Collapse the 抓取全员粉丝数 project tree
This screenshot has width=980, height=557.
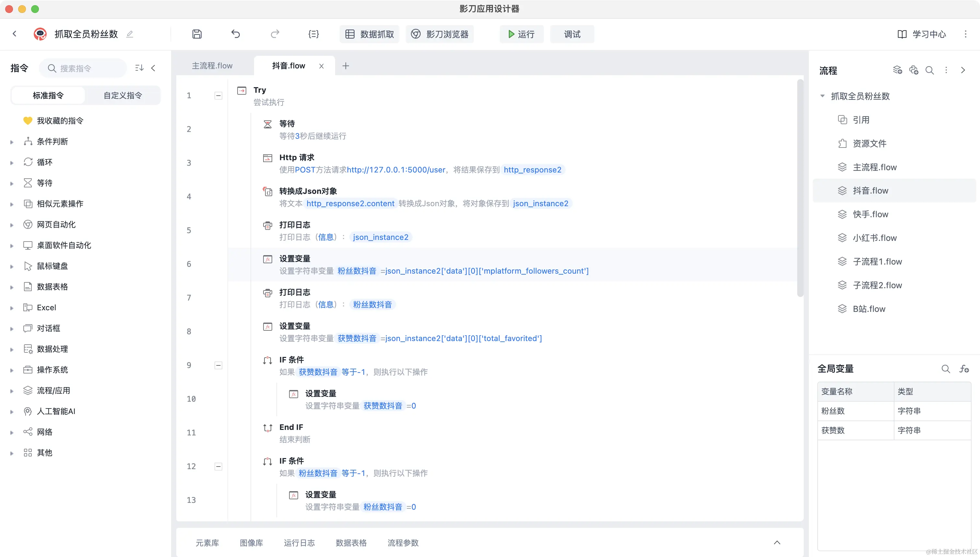(x=822, y=96)
